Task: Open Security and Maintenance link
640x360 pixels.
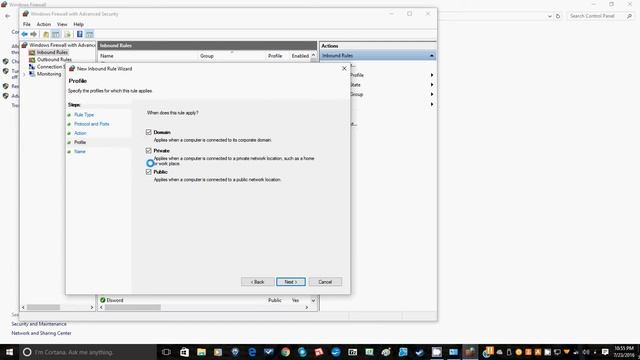Action: tap(39, 324)
